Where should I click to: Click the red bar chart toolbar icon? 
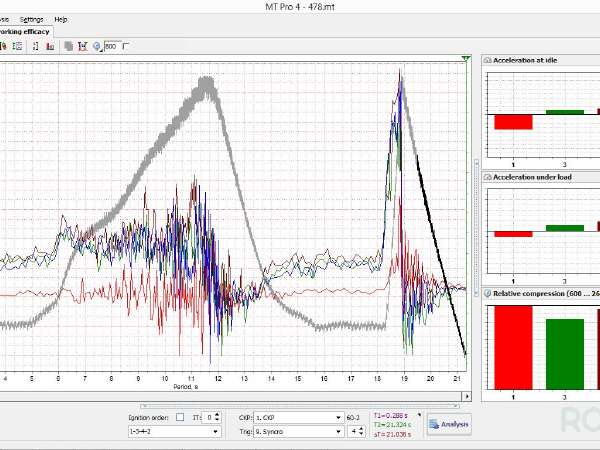(50, 46)
